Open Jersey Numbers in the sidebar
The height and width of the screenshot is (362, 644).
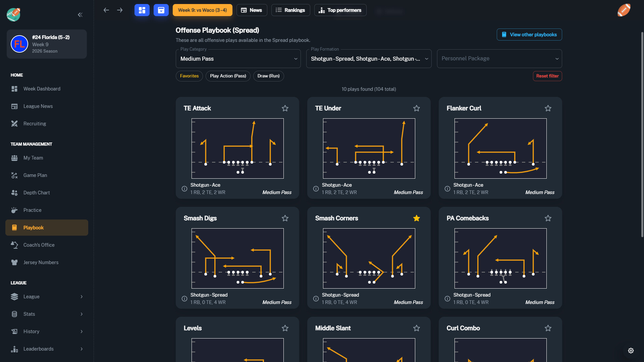[41, 262]
